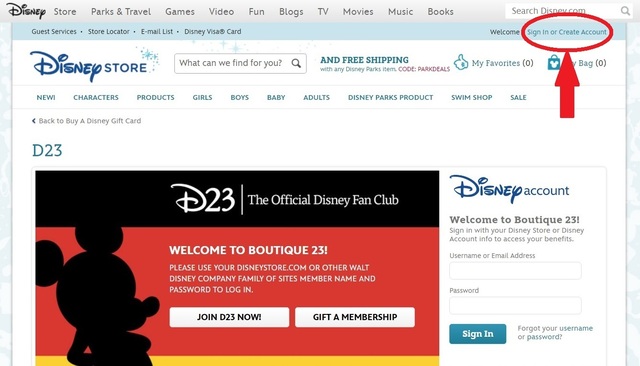Open the Store top navigation item
The width and height of the screenshot is (640, 366).
click(x=65, y=12)
